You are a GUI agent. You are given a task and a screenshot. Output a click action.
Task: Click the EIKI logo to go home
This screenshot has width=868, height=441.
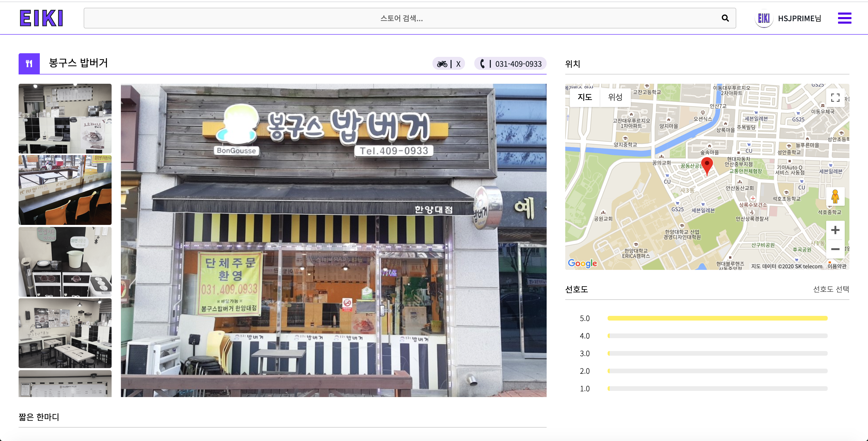[x=41, y=18]
